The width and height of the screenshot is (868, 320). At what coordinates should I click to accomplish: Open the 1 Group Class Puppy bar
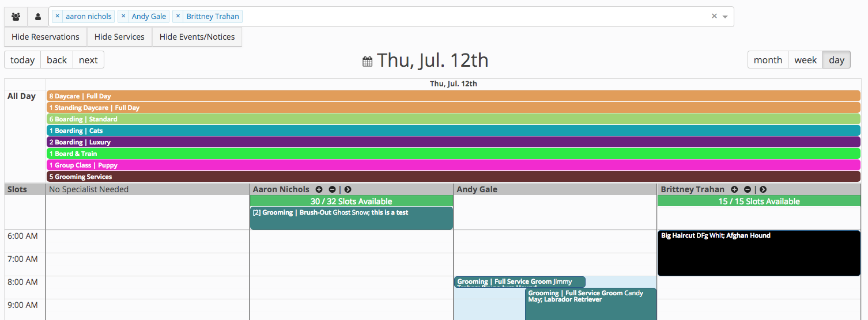(453, 165)
